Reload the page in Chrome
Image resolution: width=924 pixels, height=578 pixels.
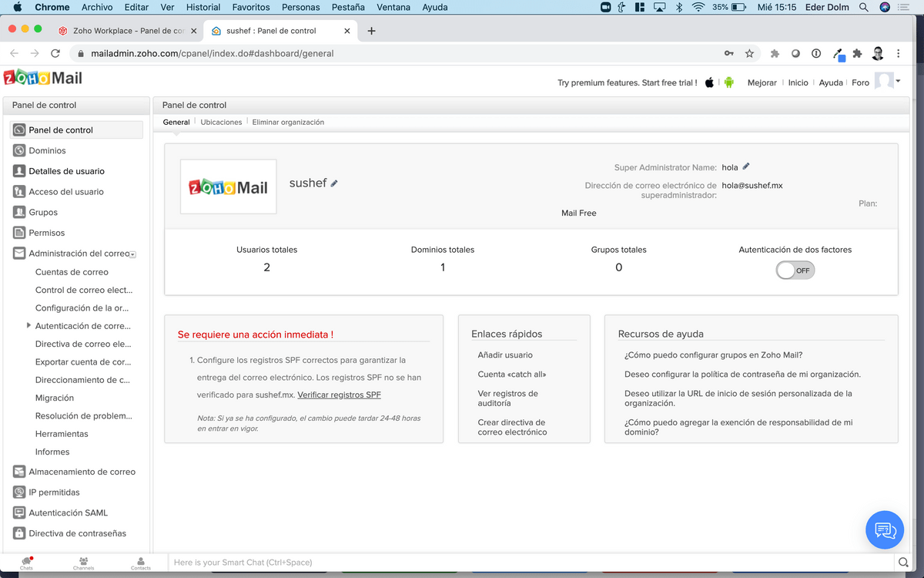pyautogui.click(x=55, y=53)
